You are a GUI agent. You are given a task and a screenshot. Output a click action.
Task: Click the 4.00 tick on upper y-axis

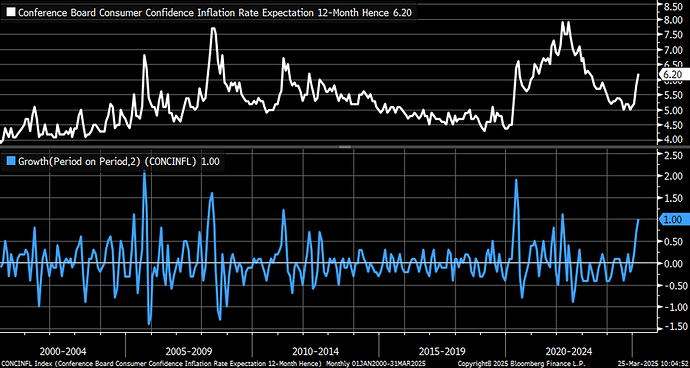click(676, 140)
